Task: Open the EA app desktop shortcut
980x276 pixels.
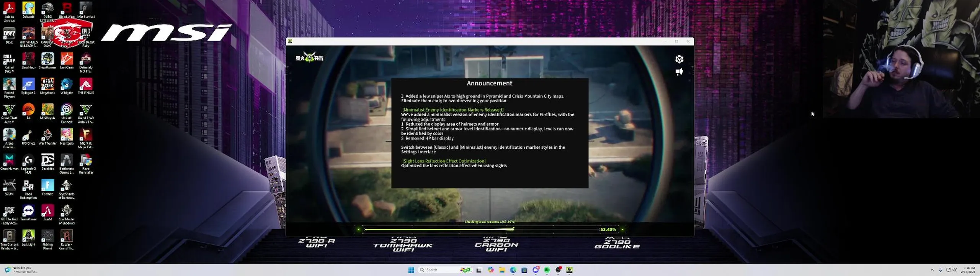Action: point(28,111)
